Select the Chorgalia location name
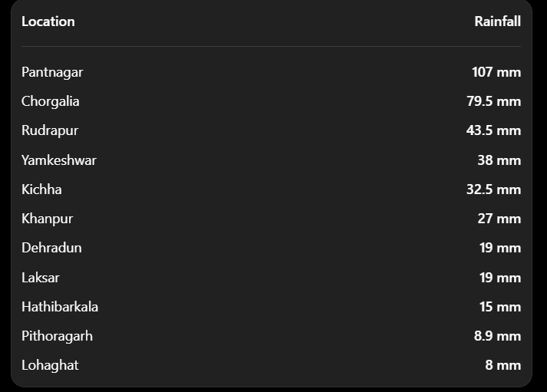Image resolution: width=547 pixels, height=392 pixels. 51,102
